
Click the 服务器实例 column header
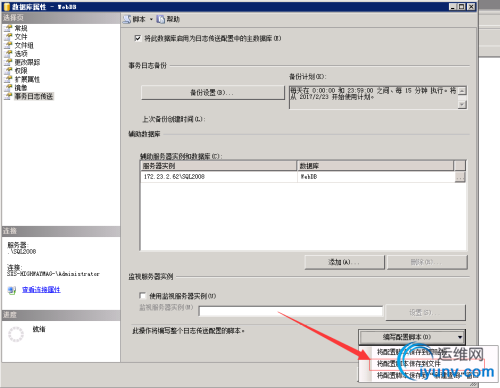pos(219,166)
